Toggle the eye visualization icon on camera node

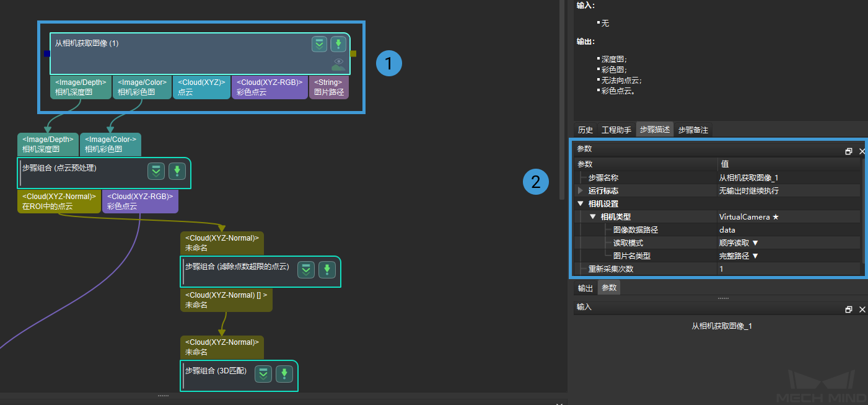coord(338,63)
